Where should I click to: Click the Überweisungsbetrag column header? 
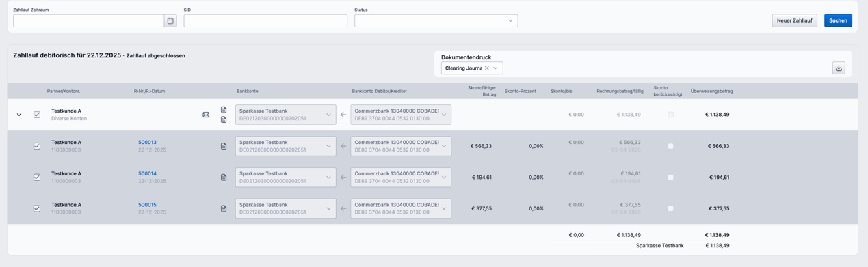coord(711,91)
